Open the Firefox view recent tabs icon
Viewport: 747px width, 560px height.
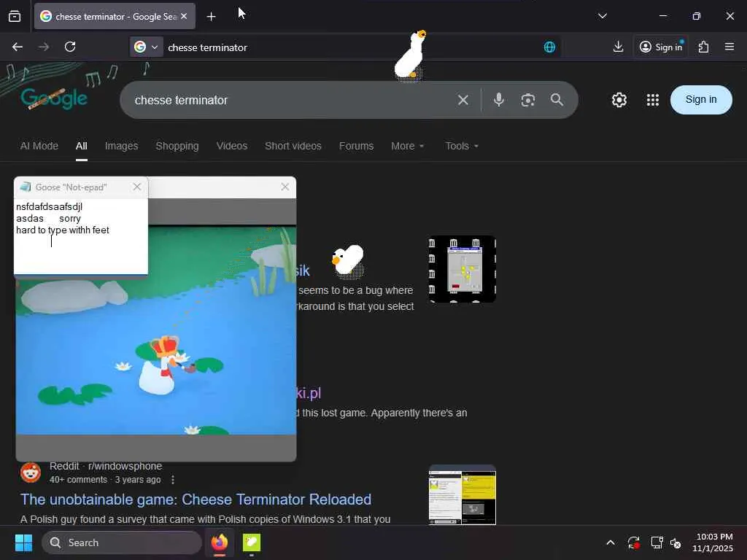point(15,16)
